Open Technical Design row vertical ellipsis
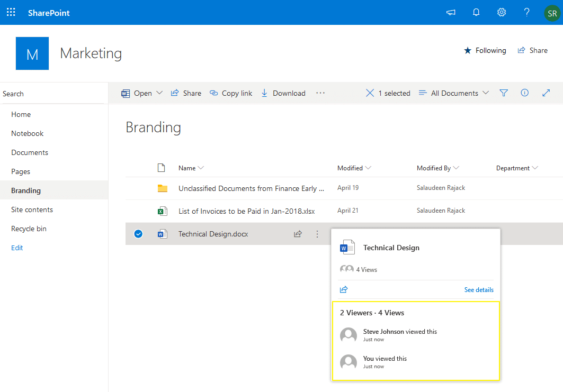Viewport: 563px width, 392px height. click(317, 234)
